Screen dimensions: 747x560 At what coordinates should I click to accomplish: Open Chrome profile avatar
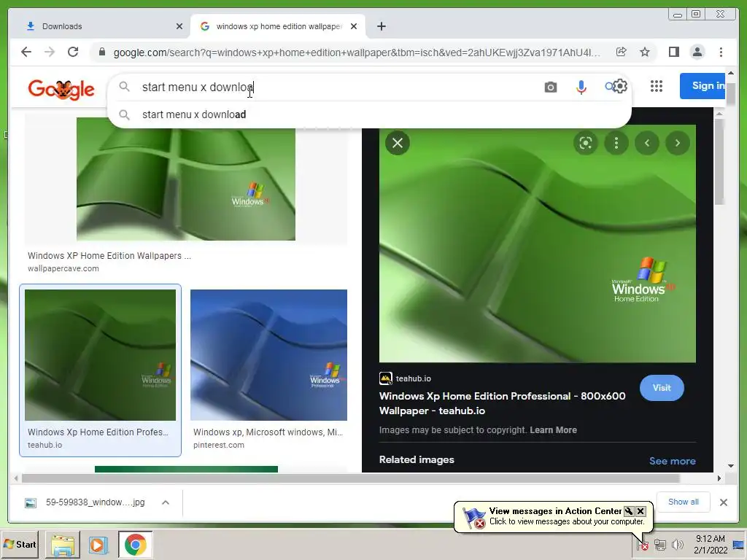click(697, 52)
